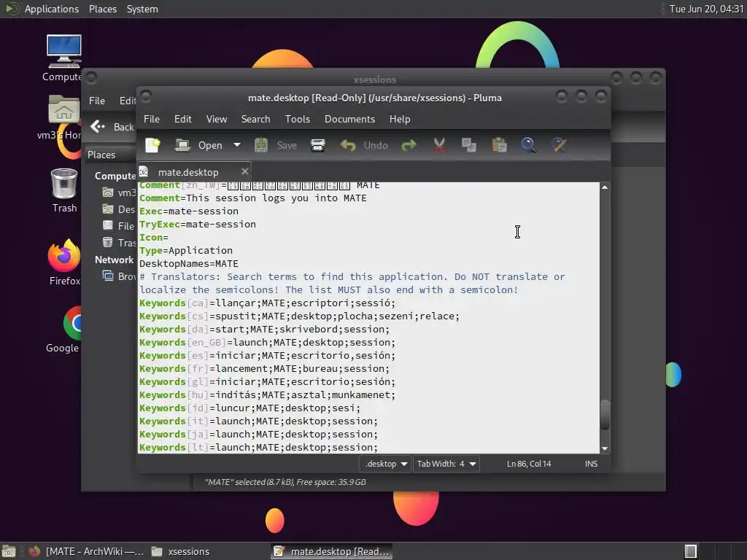747x560 pixels.
Task: Click Show Desktop button in bottom panel
Action: click(x=9, y=551)
